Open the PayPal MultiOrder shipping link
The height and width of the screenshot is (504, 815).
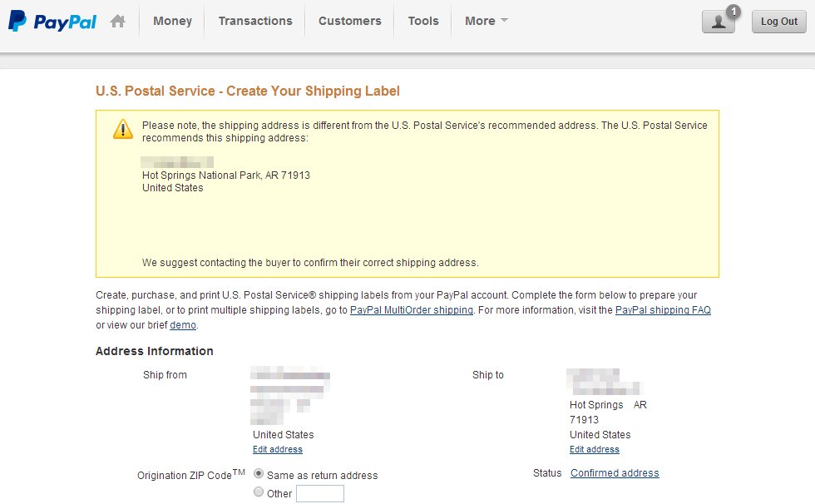(411, 310)
